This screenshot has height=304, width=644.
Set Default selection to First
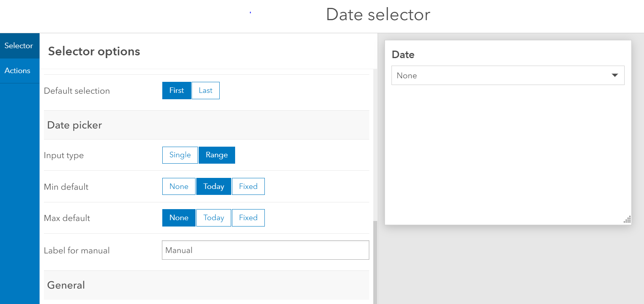[177, 91]
